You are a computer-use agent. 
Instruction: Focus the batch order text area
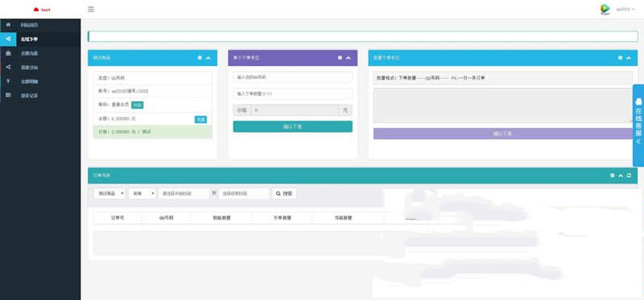pyautogui.click(x=502, y=105)
